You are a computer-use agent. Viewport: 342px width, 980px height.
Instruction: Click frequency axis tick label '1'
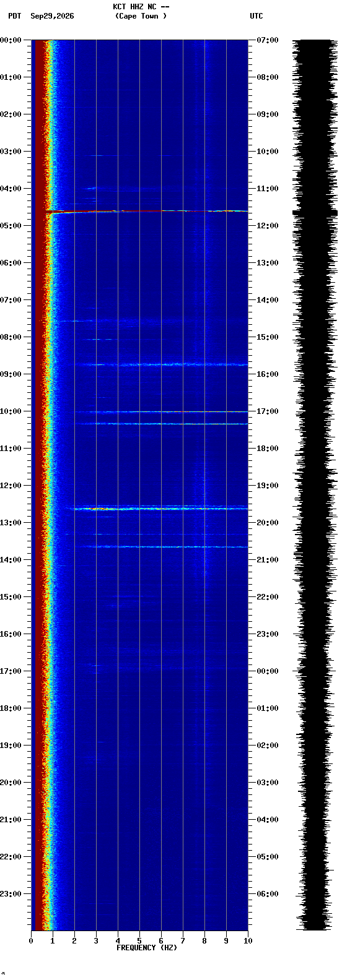(53, 941)
